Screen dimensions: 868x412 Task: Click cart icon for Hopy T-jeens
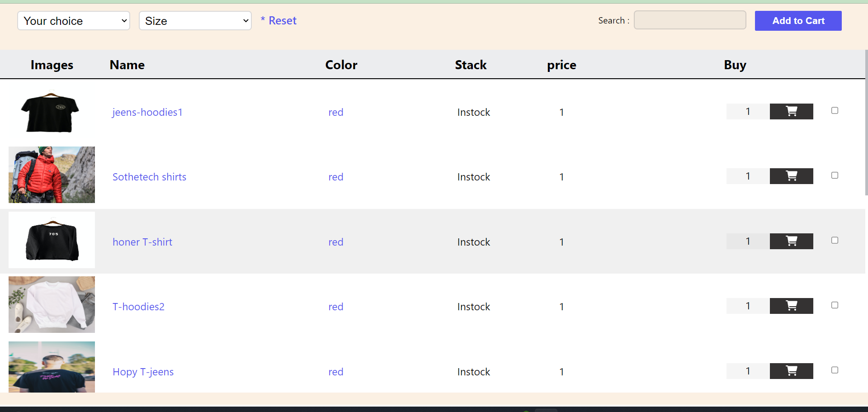tap(791, 371)
